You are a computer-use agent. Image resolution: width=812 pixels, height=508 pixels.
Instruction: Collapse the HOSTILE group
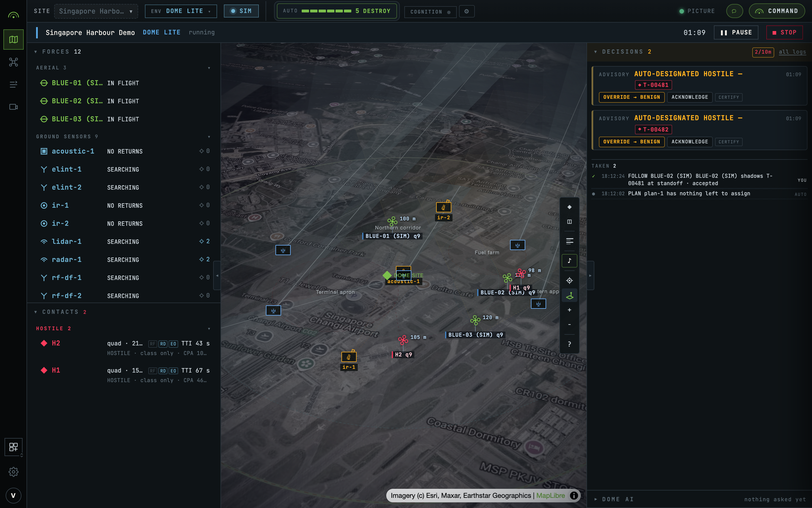pos(209,329)
